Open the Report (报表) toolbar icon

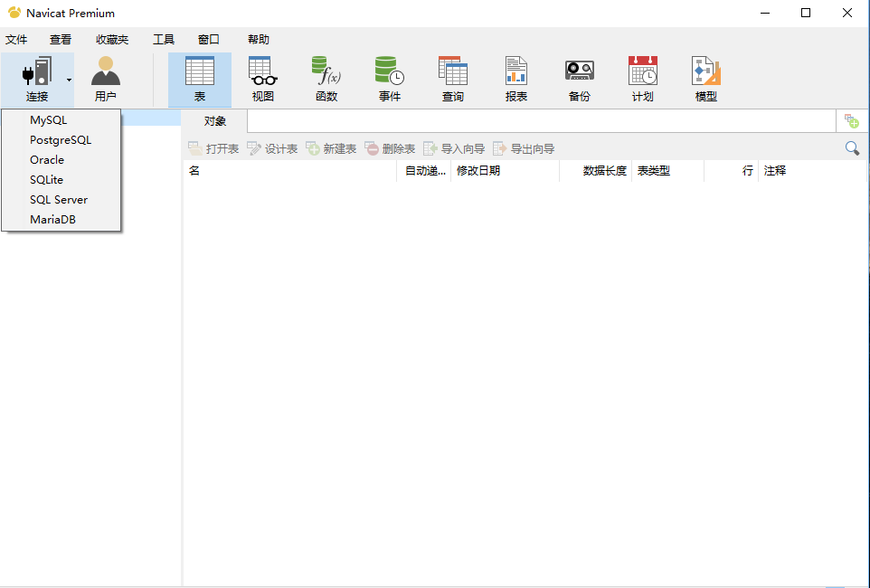pyautogui.click(x=516, y=80)
